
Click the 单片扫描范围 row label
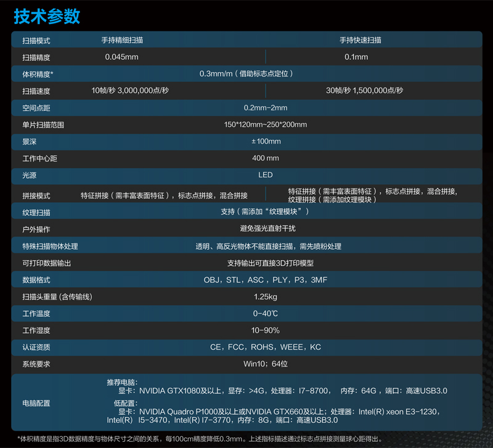tap(43, 124)
